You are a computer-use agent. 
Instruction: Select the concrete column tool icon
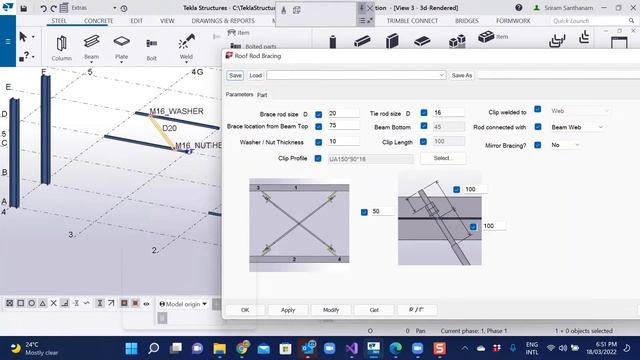pyautogui.click(x=333, y=42)
